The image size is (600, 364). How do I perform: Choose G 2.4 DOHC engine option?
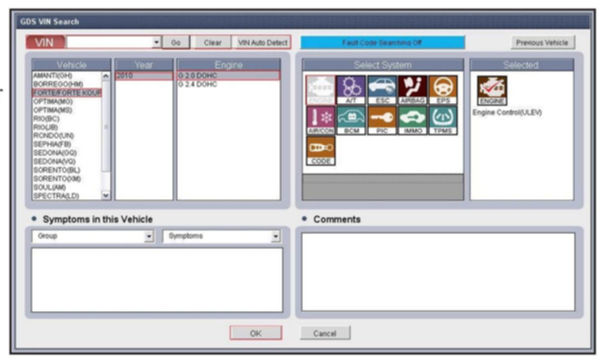198,84
